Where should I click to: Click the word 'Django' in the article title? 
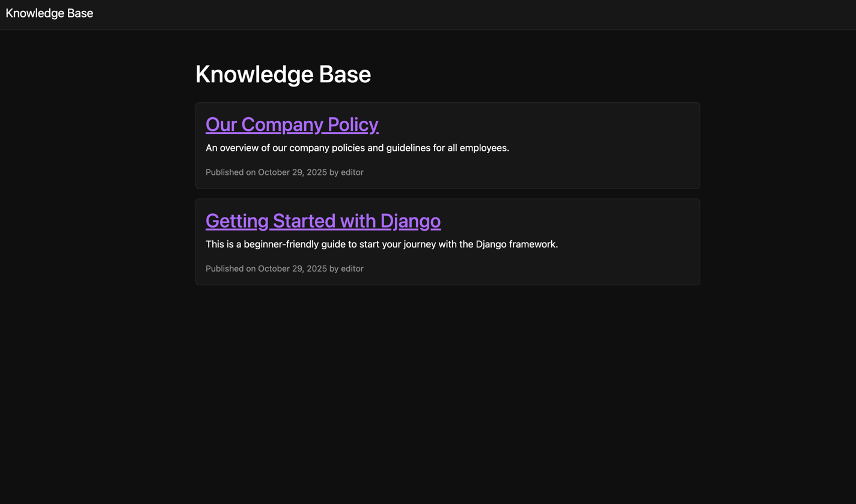(x=410, y=221)
